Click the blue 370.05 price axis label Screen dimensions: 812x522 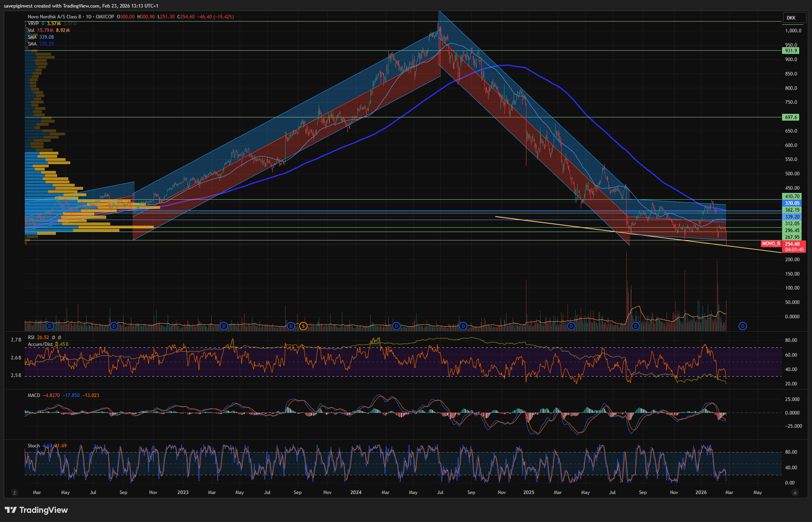(792, 203)
